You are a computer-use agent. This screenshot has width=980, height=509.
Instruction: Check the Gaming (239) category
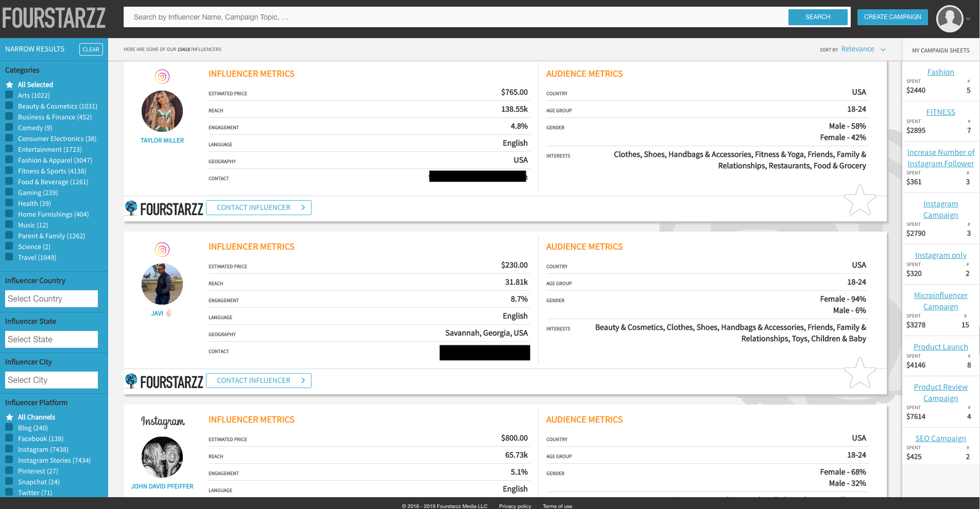point(9,192)
